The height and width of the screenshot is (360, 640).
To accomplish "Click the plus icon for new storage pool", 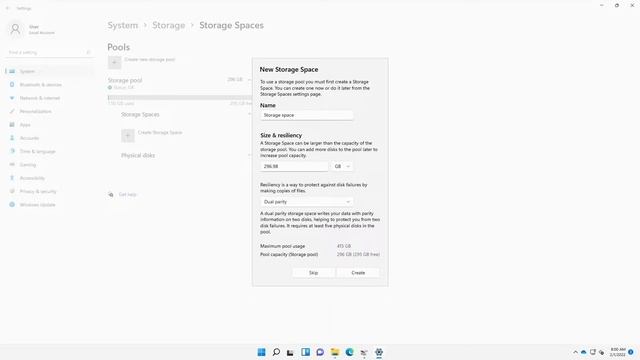I will point(114,62).
